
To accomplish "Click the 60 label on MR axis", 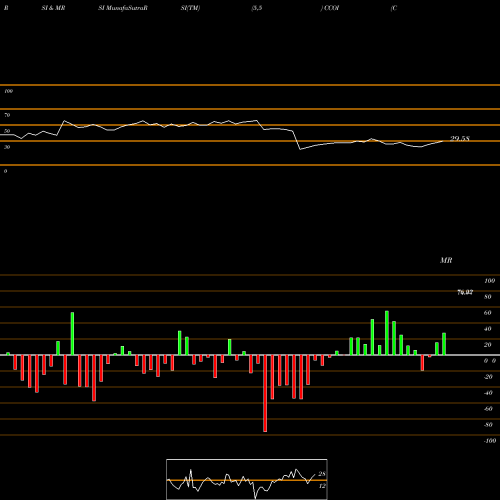I will pyautogui.click(x=488, y=313).
